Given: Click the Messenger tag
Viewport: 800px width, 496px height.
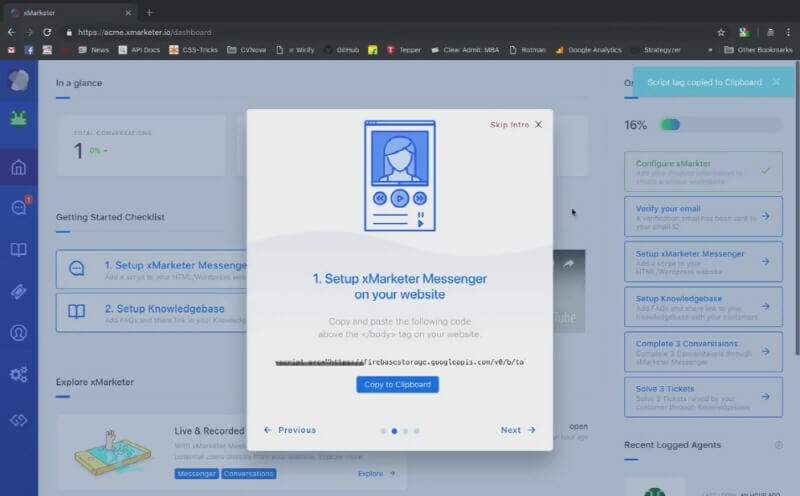Looking at the screenshot, I should (196, 474).
